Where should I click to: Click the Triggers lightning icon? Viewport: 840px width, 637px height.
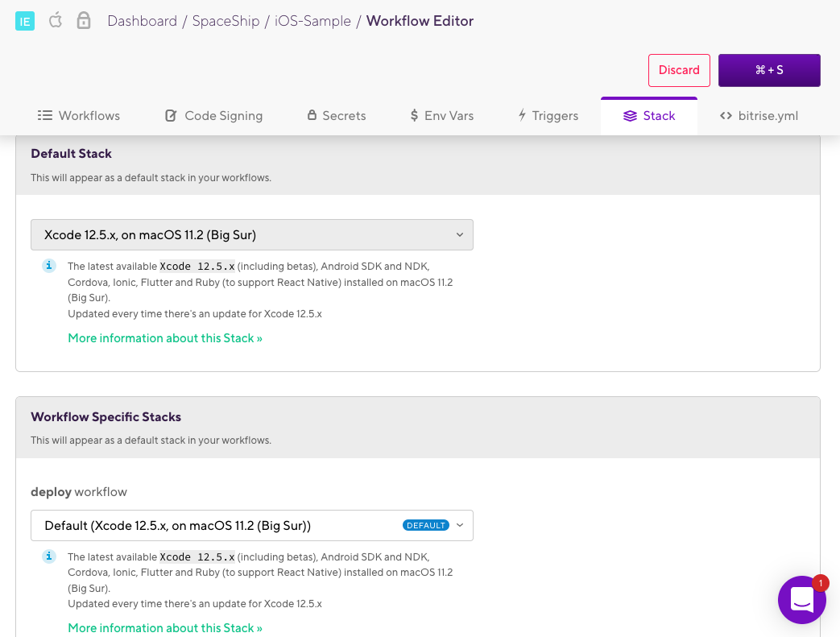[522, 115]
